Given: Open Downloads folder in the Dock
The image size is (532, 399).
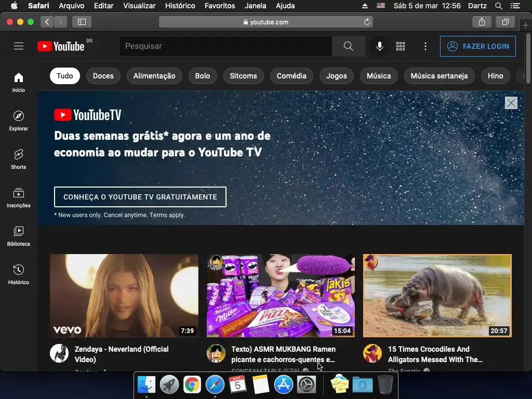Looking at the screenshot, I should 363,385.
